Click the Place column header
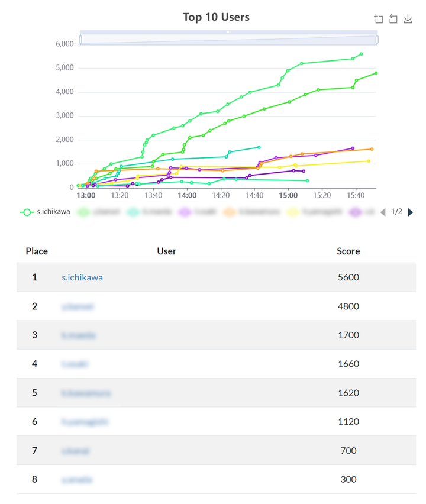Viewport: 426px width, 504px height. (x=37, y=251)
